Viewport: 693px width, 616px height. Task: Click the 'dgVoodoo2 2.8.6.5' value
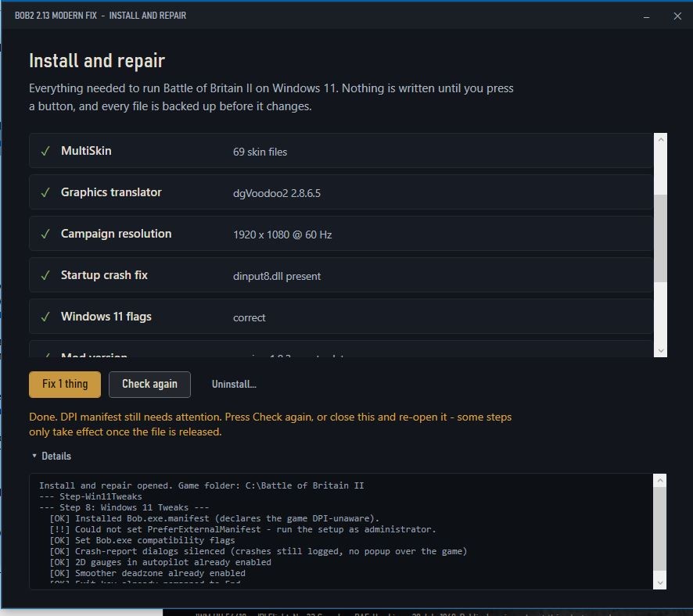(277, 193)
